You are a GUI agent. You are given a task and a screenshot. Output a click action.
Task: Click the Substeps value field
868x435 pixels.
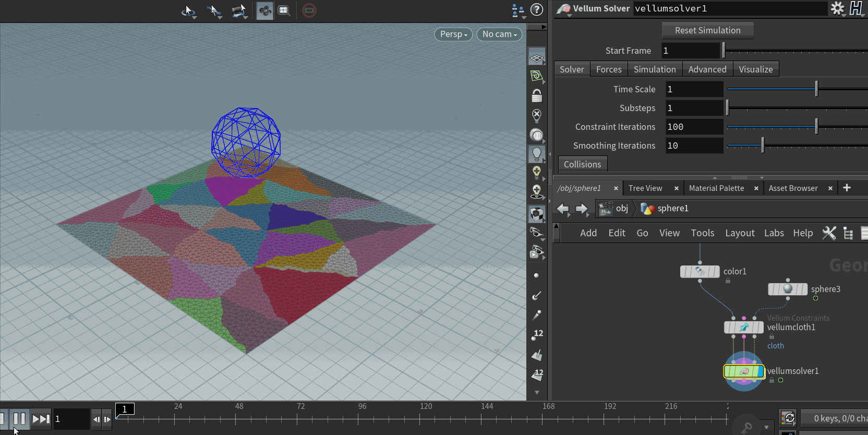click(x=694, y=108)
